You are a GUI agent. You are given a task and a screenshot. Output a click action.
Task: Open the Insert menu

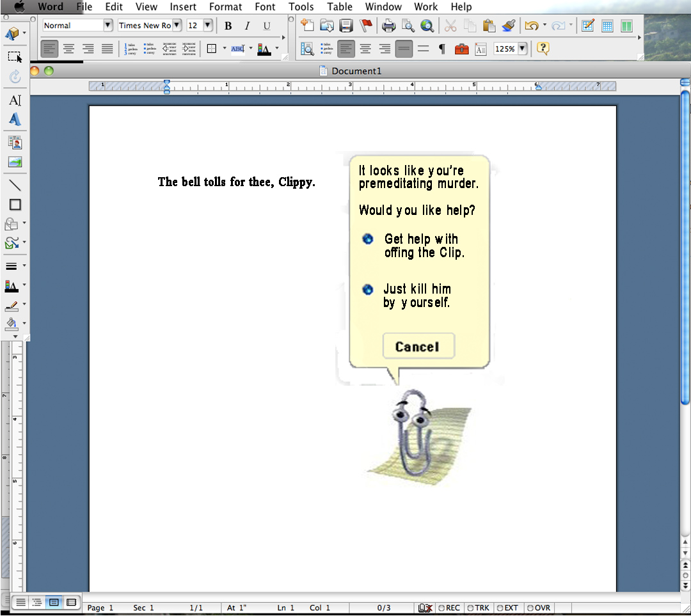point(183,6)
